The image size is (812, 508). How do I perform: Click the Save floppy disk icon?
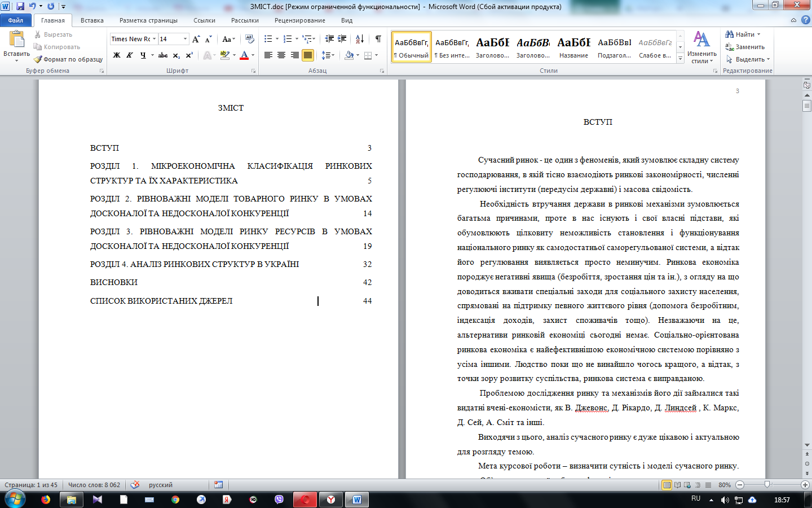coord(20,6)
